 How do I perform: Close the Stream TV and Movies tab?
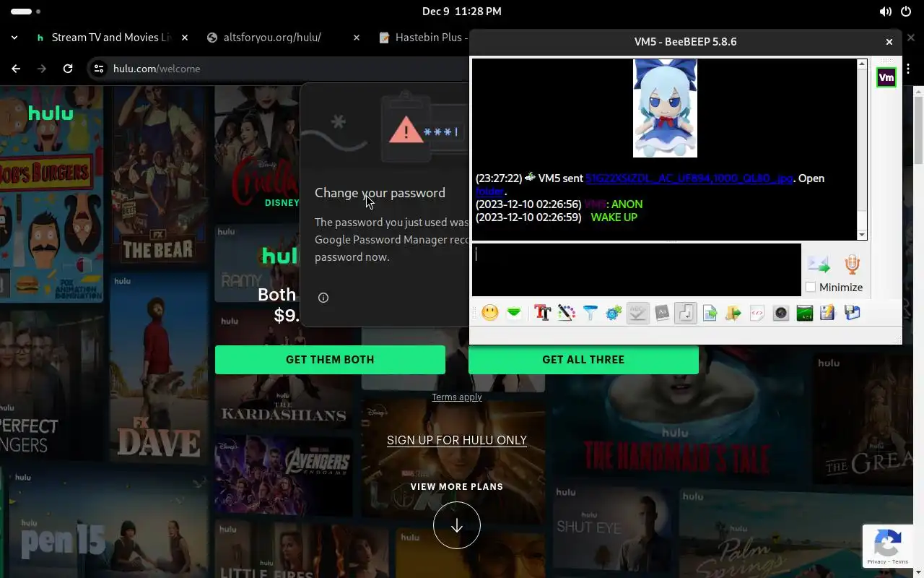tap(186, 38)
